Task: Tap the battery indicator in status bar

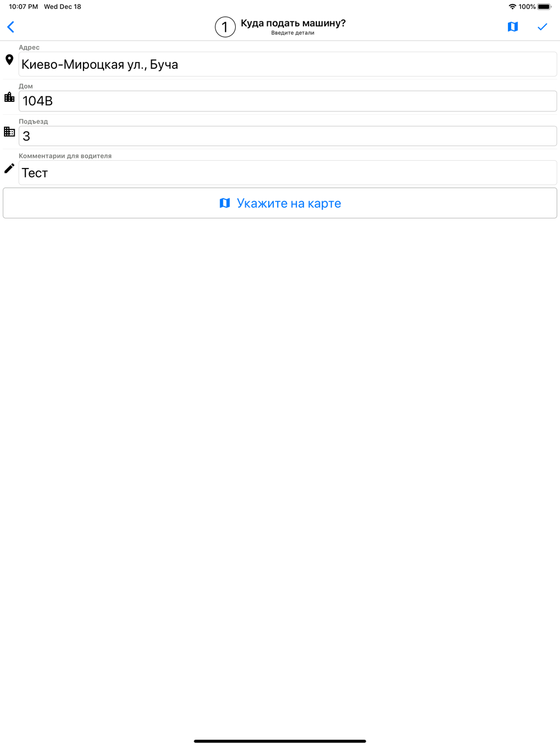Action: pos(544,7)
